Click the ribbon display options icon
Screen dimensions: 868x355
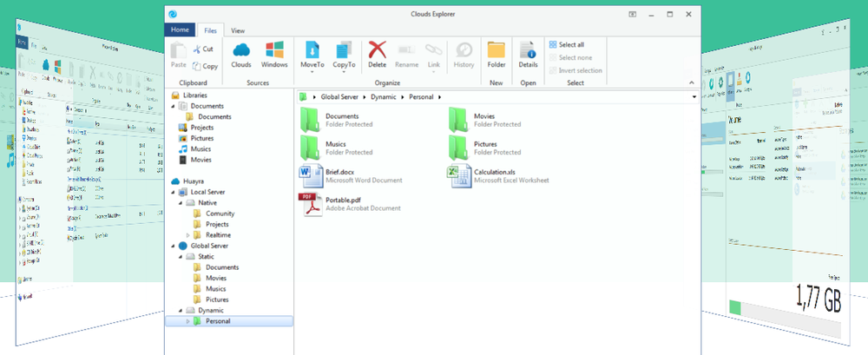[x=633, y=15]
